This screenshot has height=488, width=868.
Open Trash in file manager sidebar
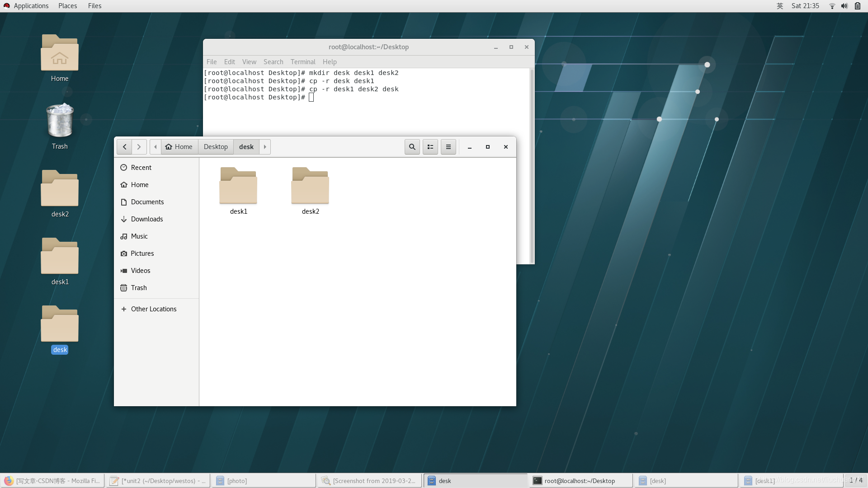tap(156, 288)
